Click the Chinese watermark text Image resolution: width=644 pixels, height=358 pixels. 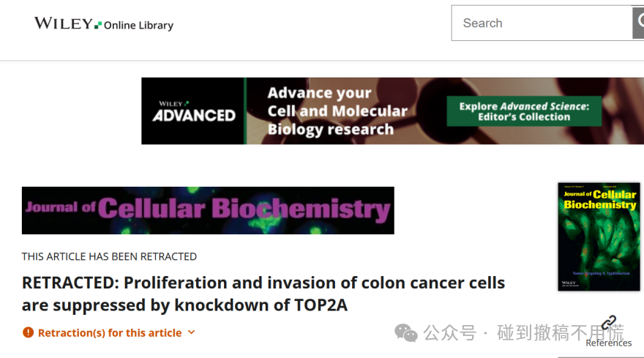coord(524,332)
